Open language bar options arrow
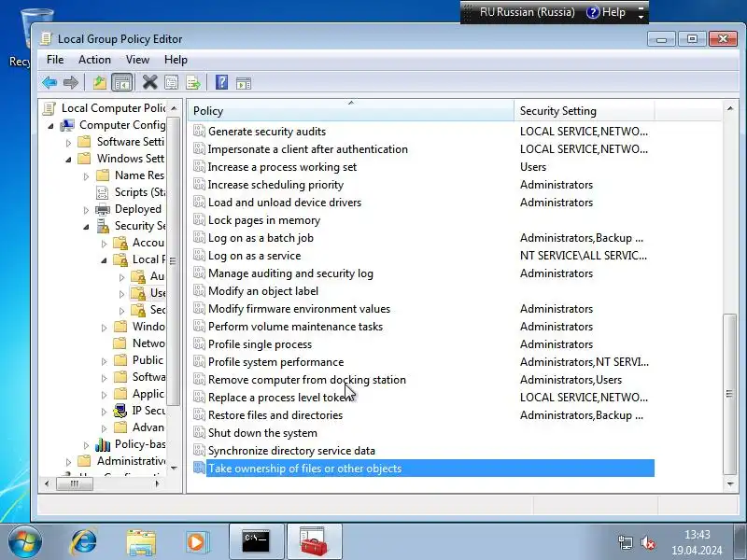747x560 pixels. [x=641, y=16]
